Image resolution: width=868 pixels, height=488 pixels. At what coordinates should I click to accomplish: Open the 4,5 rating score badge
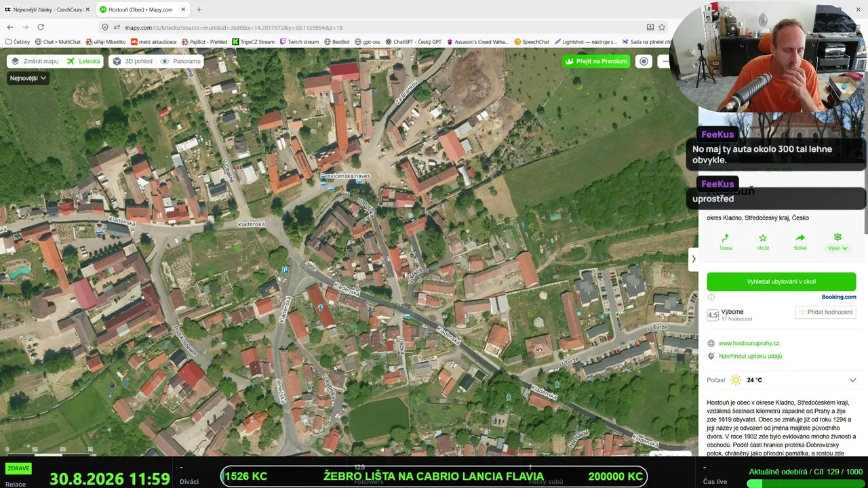(x=713, y=315)
